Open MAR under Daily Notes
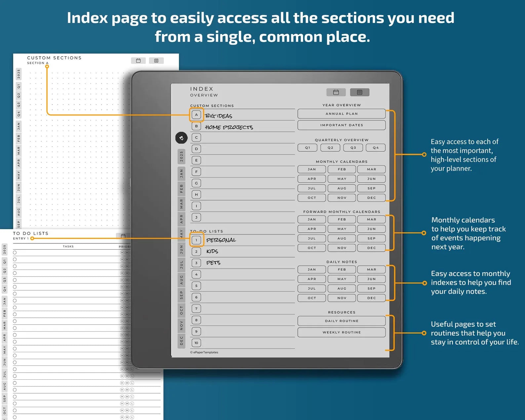The image size is (525, 420). tap(372, 270)
